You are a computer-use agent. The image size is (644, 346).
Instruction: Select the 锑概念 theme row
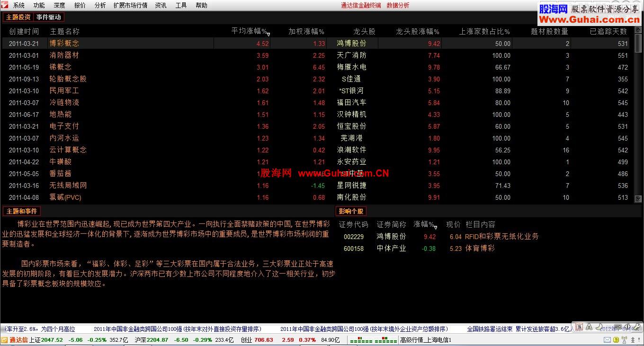[x=316, y=67]
